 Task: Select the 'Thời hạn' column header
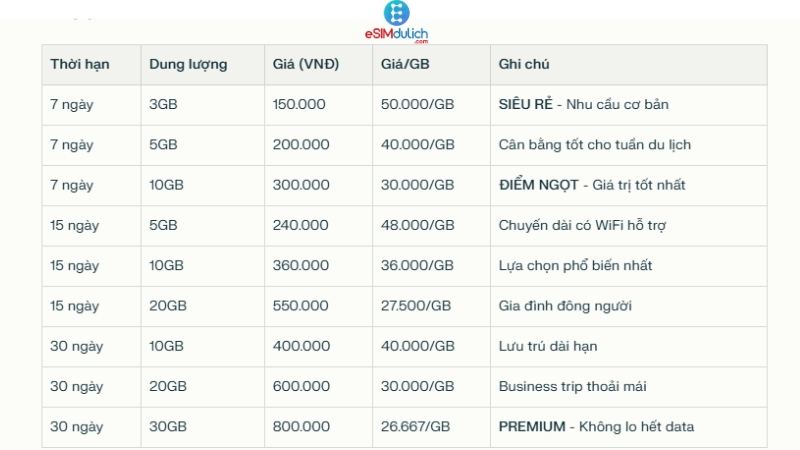pos(80,64)
